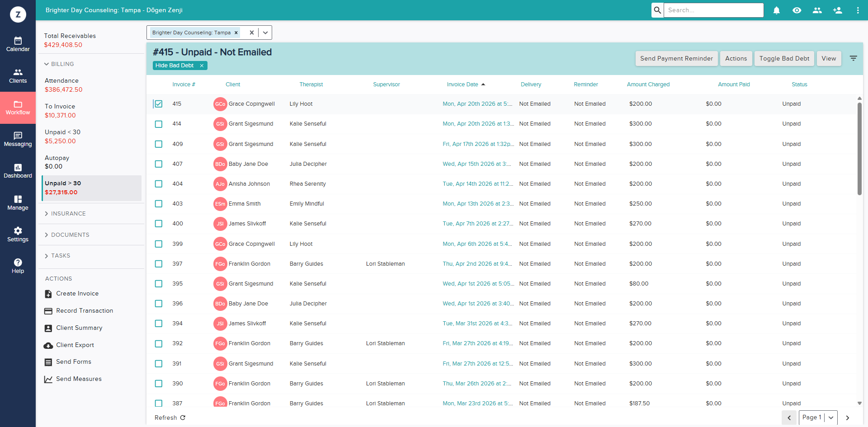Open invoice 414 date link
This screenshot has width=868, height=427.
(x=478, y=124)
